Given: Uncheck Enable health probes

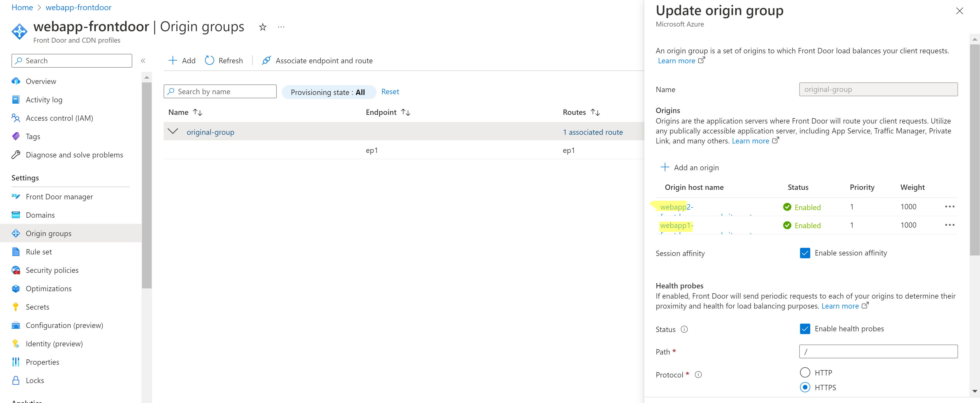Looking at the screenshot, I should pos(805,329).
